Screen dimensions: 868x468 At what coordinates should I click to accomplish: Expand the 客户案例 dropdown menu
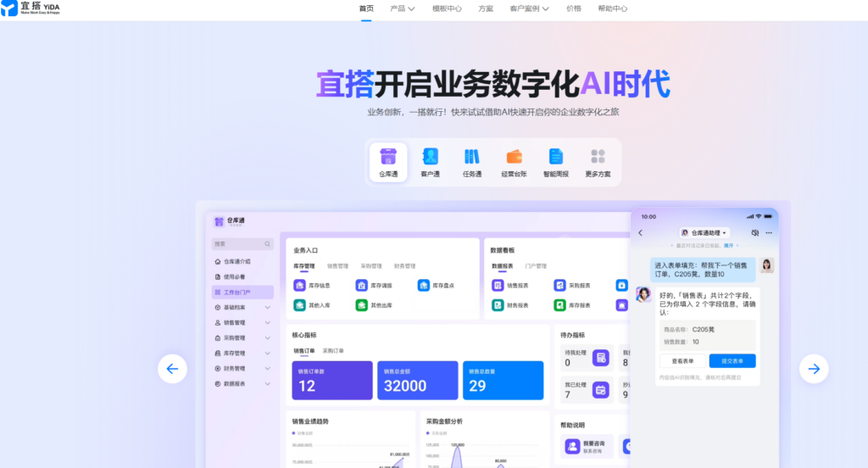pos(529,8)
